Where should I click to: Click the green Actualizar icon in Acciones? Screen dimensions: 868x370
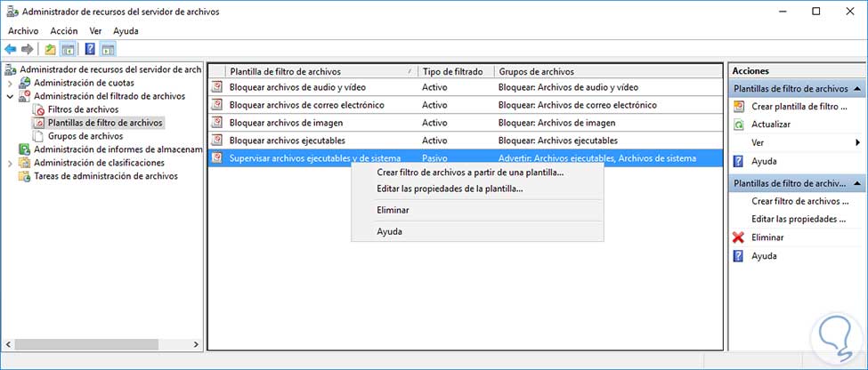point(737,125)
